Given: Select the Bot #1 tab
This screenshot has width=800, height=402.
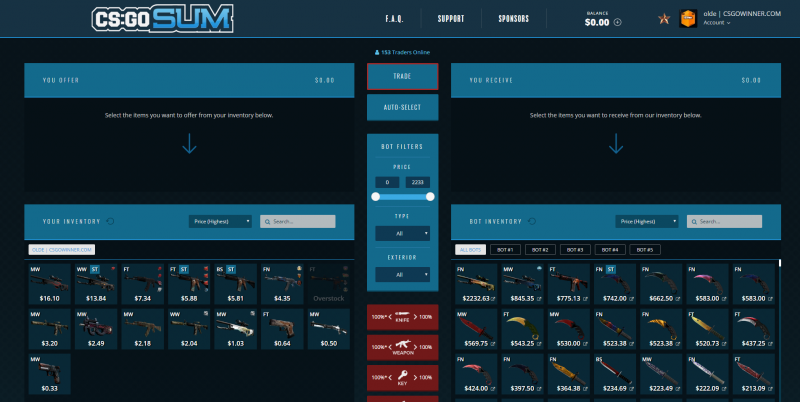Looking at the screenshot, I should [505, 250].
